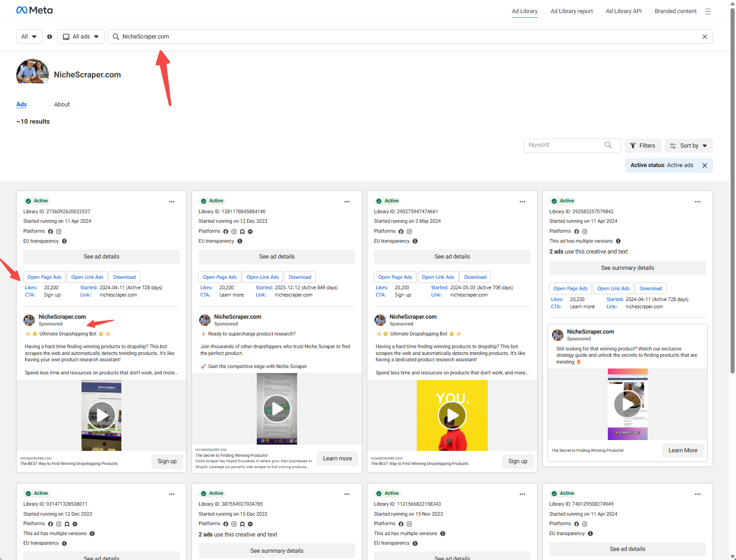
Task: Open three-dot menu on ad 1281178845884140
Action: pos(347,202)
